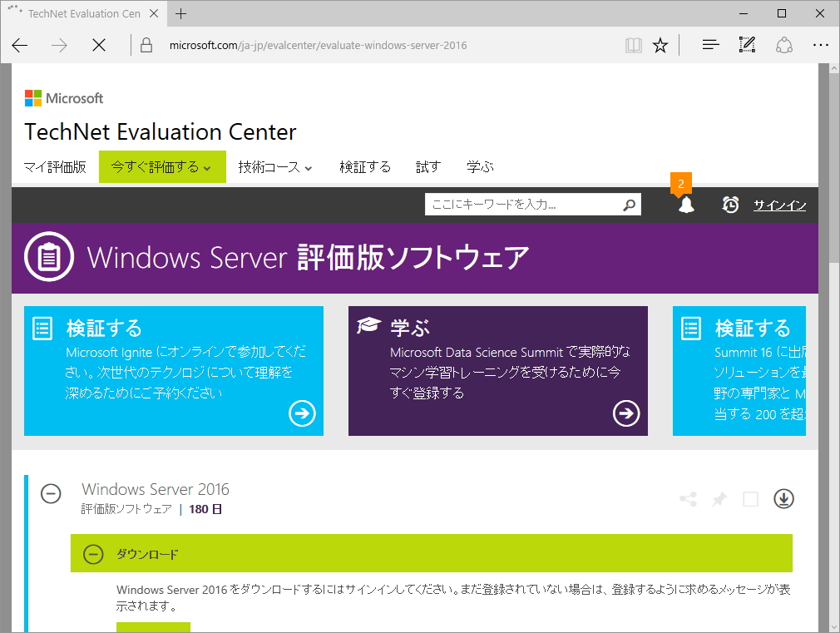Click the pin icon for Windows Server 2016
The image size is (840, 633).
coord(719,500)
